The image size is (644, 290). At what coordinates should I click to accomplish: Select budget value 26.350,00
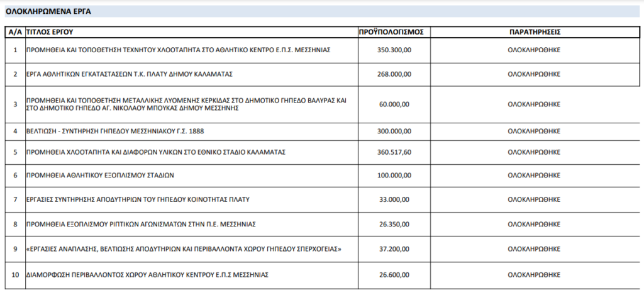pyautogui.click(x=394, y=225)
